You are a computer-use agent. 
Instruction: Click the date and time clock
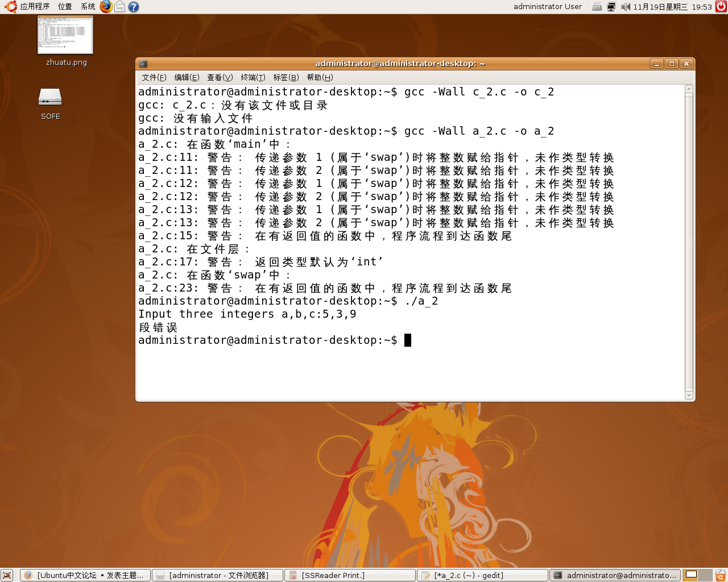coord(673,7)
